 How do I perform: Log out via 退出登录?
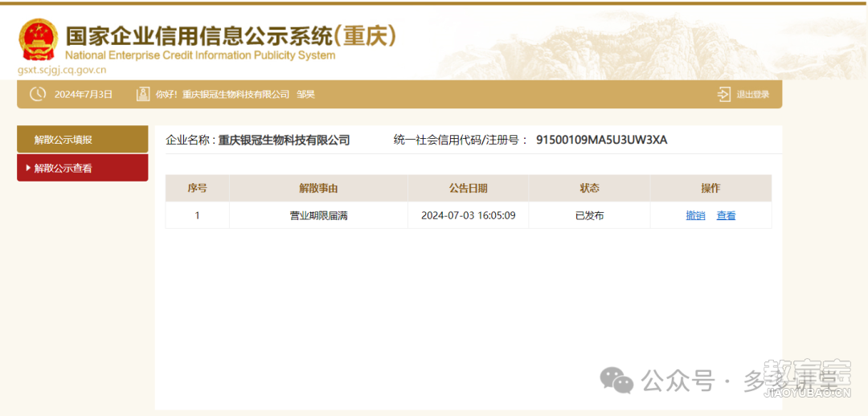coord(753,95)
